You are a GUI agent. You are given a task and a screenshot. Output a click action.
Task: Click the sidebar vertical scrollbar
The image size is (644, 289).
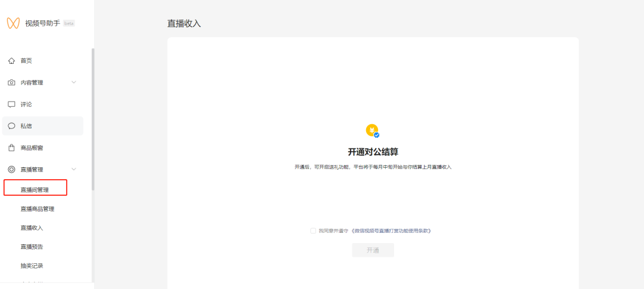[93, 119]
